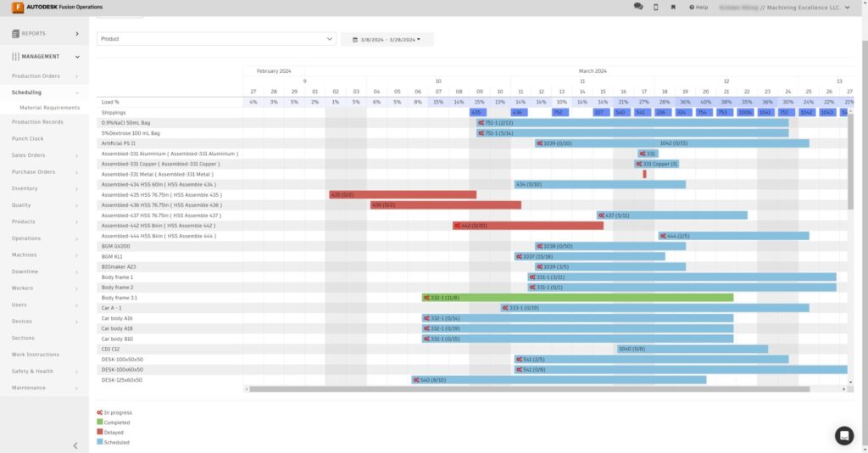Click the Gantt vertical scrollbar

[x=850, y=160]
